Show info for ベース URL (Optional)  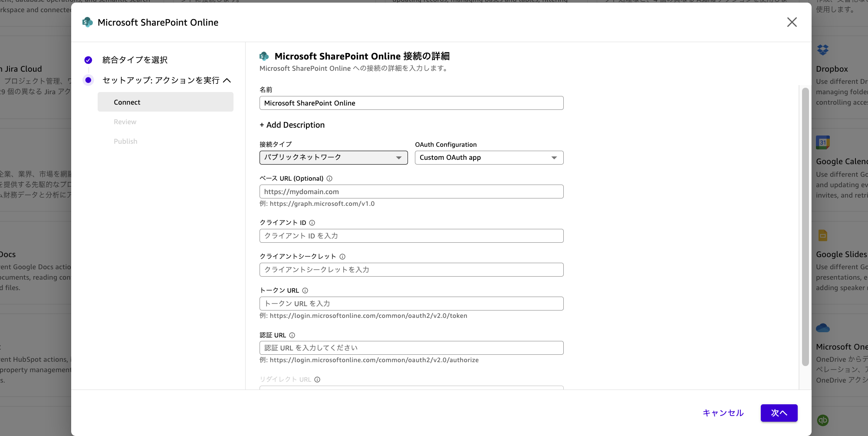[x=329, y=178]
